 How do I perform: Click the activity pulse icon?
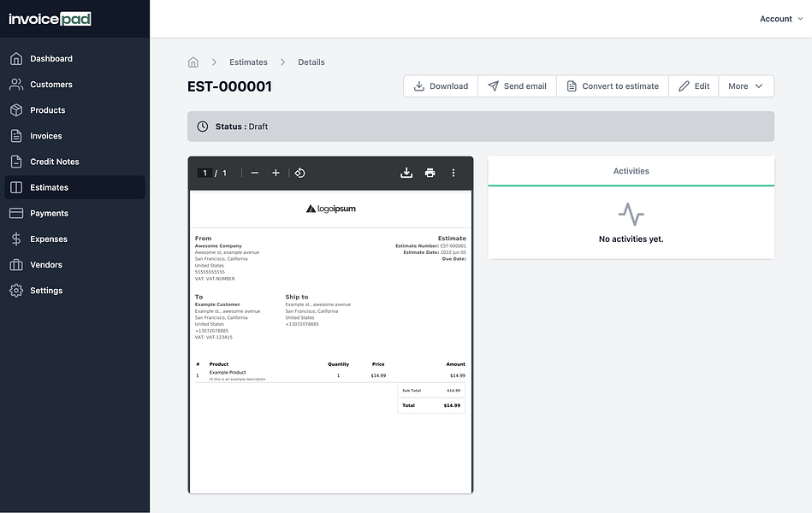pos(631,215)
